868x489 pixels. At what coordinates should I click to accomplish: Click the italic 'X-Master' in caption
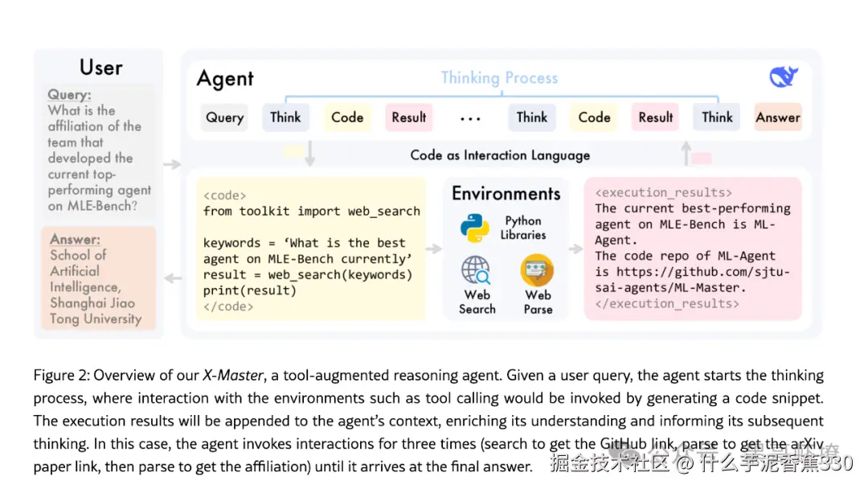tap(232, 376)
